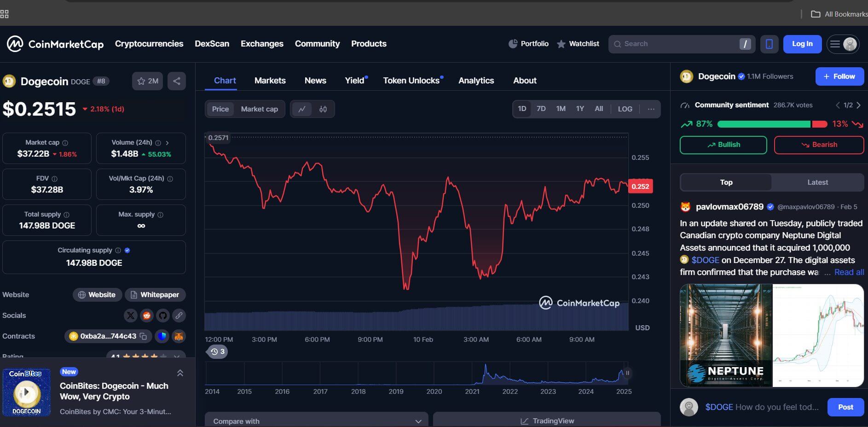Viewport: 868px width, 427px height.
Task: Select the line chart icon
Action: tap(301, 109)
